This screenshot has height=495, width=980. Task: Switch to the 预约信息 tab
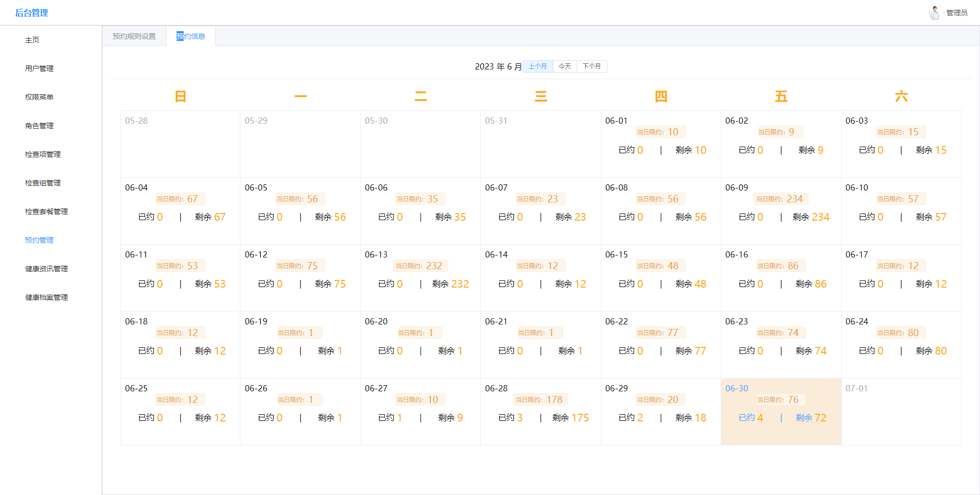[191, 36]
